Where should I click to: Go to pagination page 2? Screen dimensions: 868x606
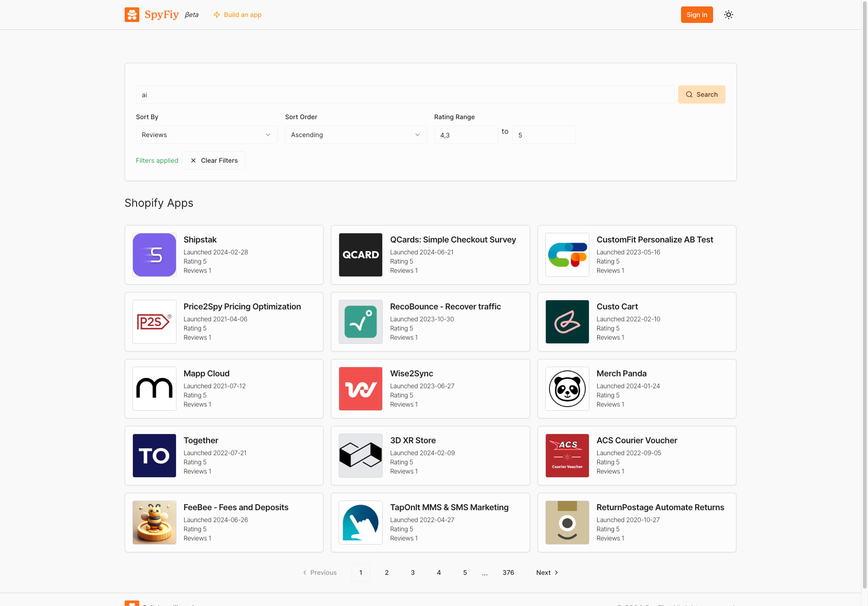[387, 573]
